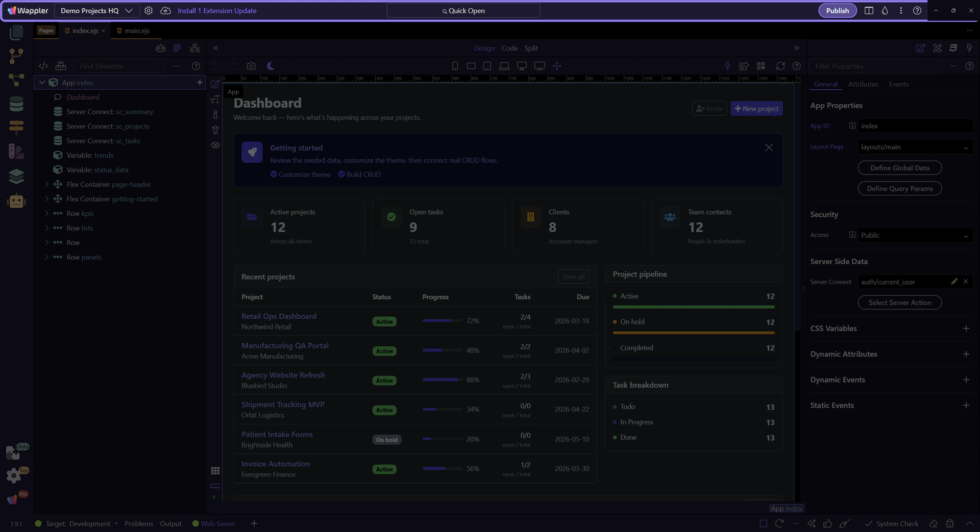Click the thumbs up feedback icon

point(827,524)
